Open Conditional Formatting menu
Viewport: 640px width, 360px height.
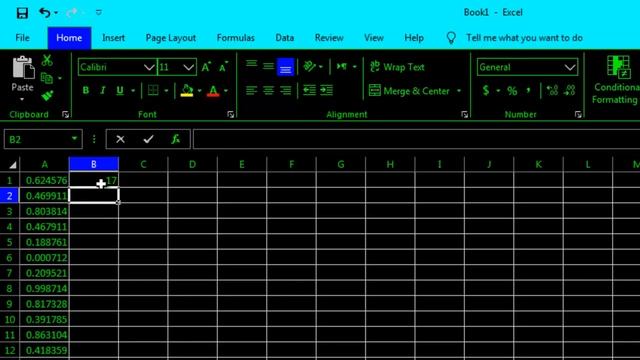tap(617, 80)
